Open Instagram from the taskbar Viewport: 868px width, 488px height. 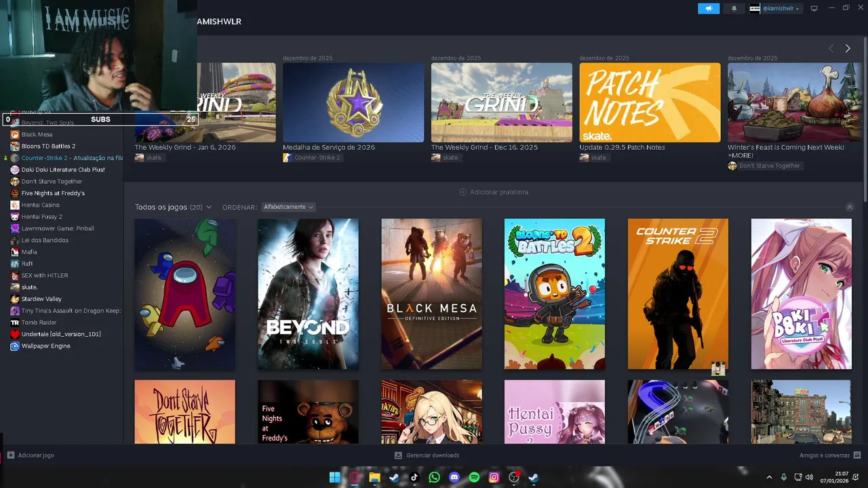point(494,477)
